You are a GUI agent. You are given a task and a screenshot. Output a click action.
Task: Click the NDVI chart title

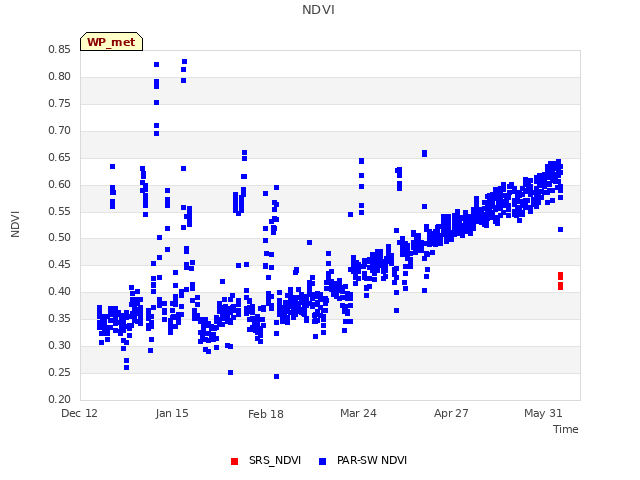click(x=318, y=10)
